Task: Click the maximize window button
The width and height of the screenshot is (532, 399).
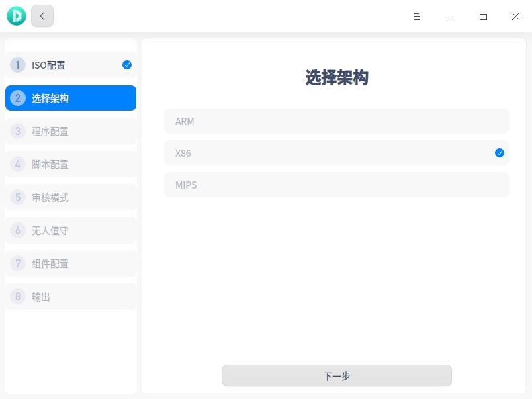Action: 483,17
